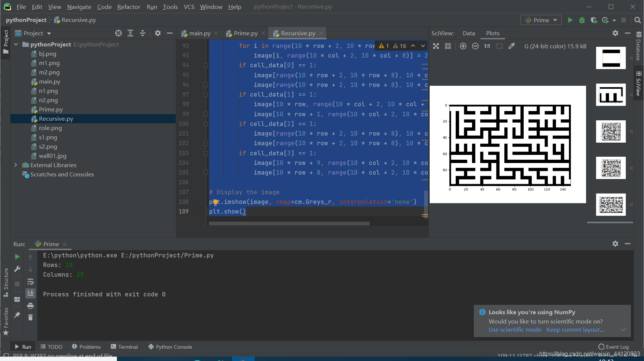Open the Refactor menu
644x361 pixels.
(129, 7)
